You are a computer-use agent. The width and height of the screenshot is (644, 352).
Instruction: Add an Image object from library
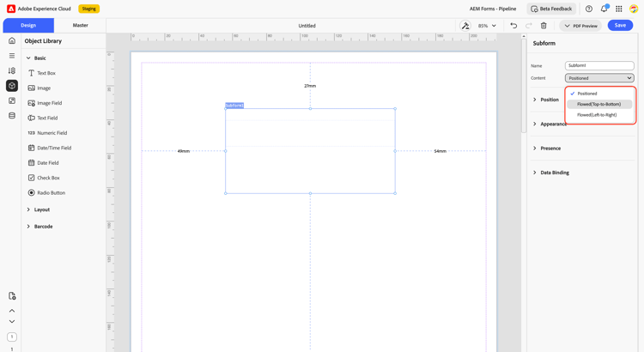(39, 88)
